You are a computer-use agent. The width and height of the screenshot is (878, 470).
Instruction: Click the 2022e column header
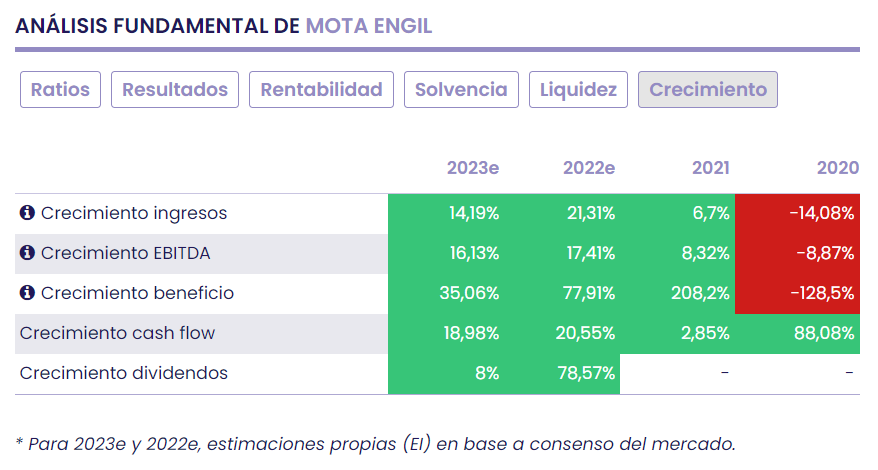tap(588, 168)
